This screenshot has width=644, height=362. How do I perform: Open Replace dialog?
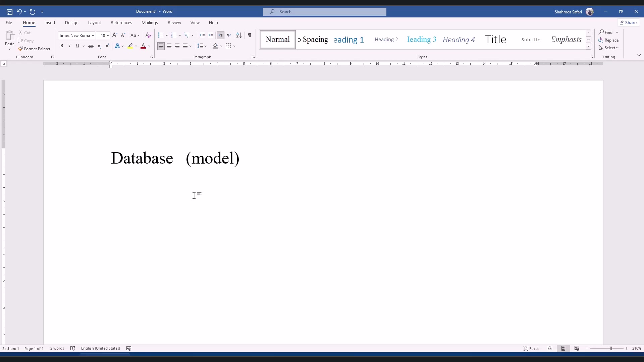coord(609,40)
